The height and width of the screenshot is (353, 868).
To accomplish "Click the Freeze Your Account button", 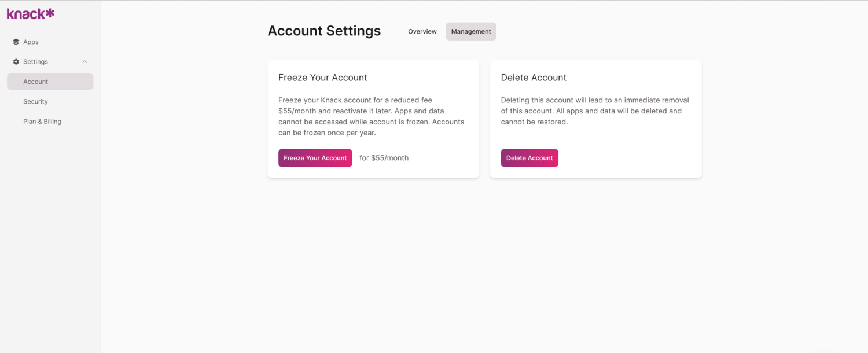I will (x=315, y=157).
